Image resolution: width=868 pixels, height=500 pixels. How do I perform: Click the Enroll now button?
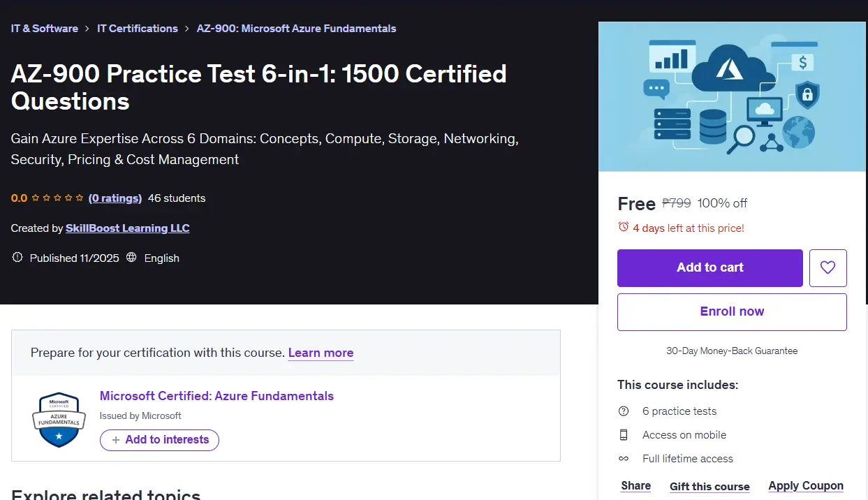[x=732, y=311]
